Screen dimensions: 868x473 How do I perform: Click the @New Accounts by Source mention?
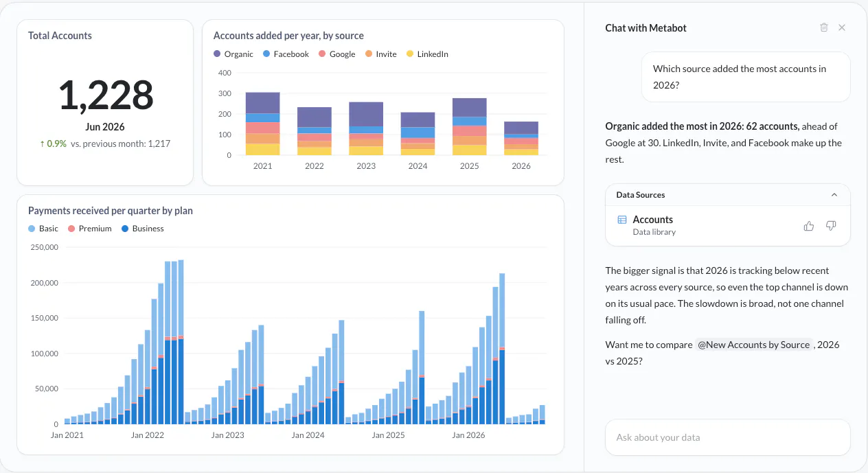(754, 345)
